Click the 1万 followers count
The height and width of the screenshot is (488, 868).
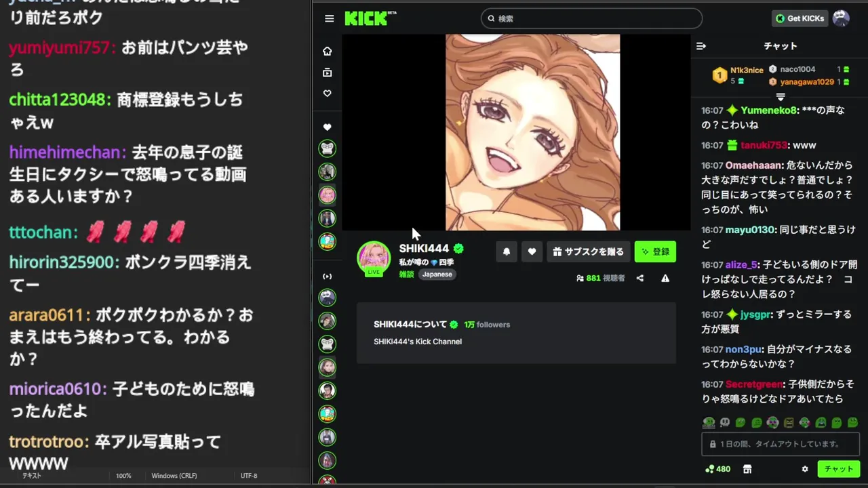coord(487,325)
